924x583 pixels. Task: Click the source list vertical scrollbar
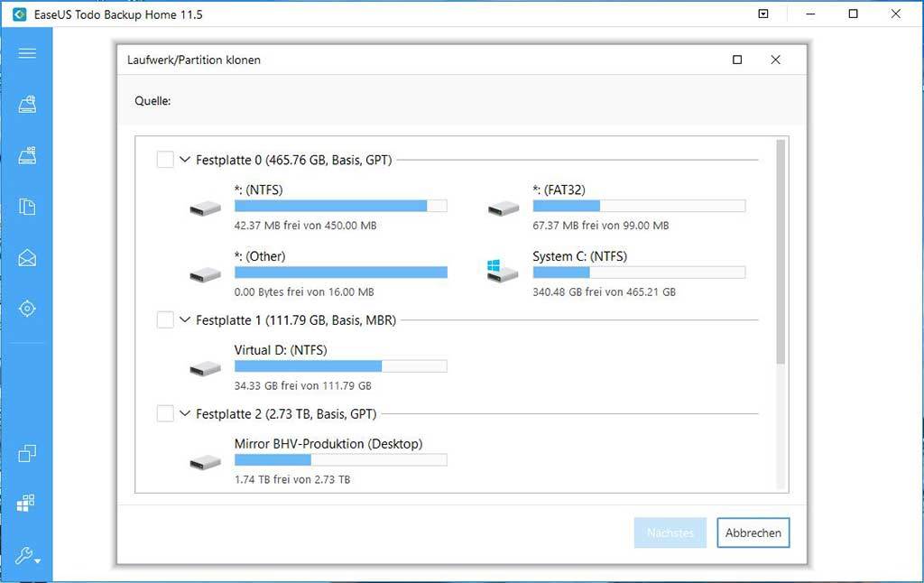(x=781, y=252)
